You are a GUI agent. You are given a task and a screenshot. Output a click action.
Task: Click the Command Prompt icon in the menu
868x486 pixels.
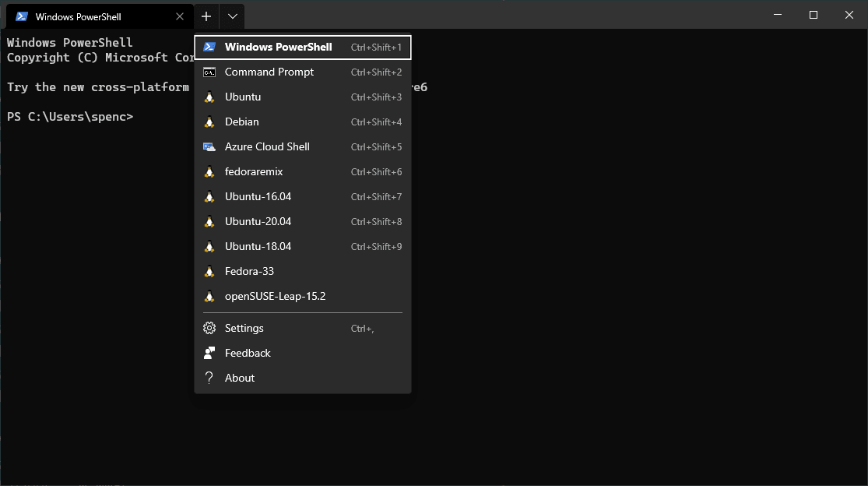pyautogui.click(x=209, y=72)
